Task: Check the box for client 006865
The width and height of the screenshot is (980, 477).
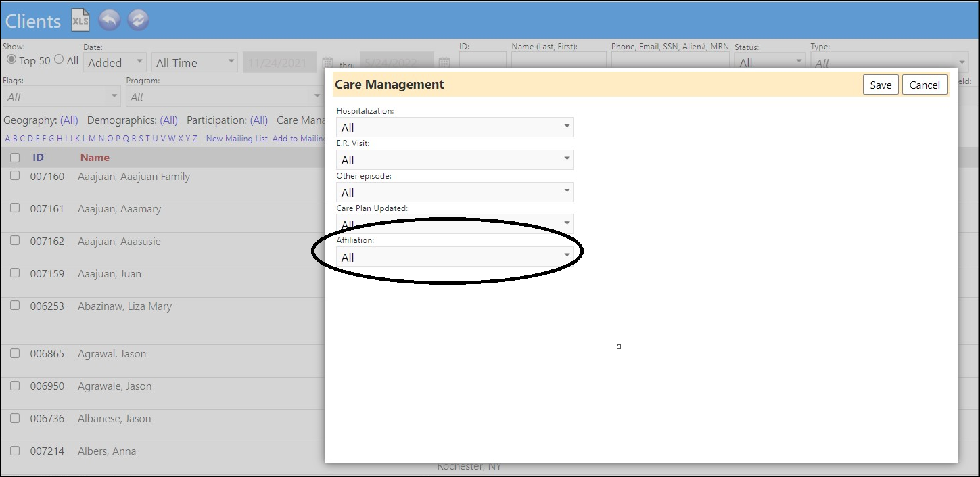Action: pos(15,353)
